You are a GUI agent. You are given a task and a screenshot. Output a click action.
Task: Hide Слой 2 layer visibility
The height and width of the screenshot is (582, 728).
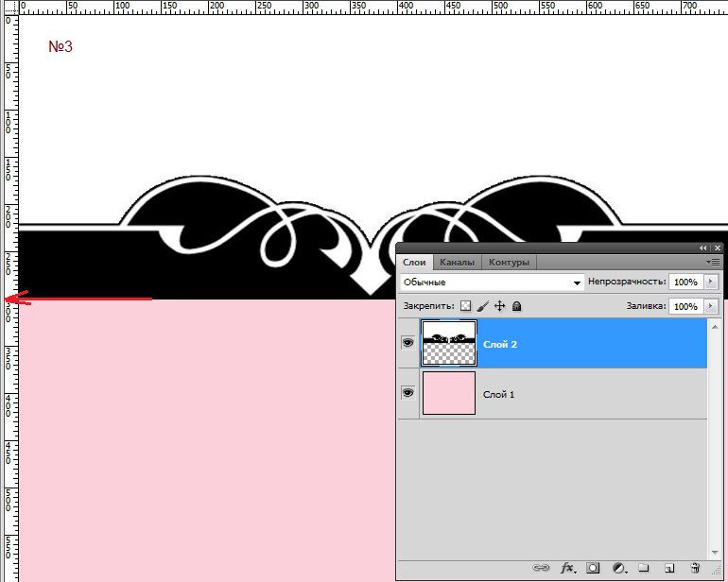tap(408, 343)
